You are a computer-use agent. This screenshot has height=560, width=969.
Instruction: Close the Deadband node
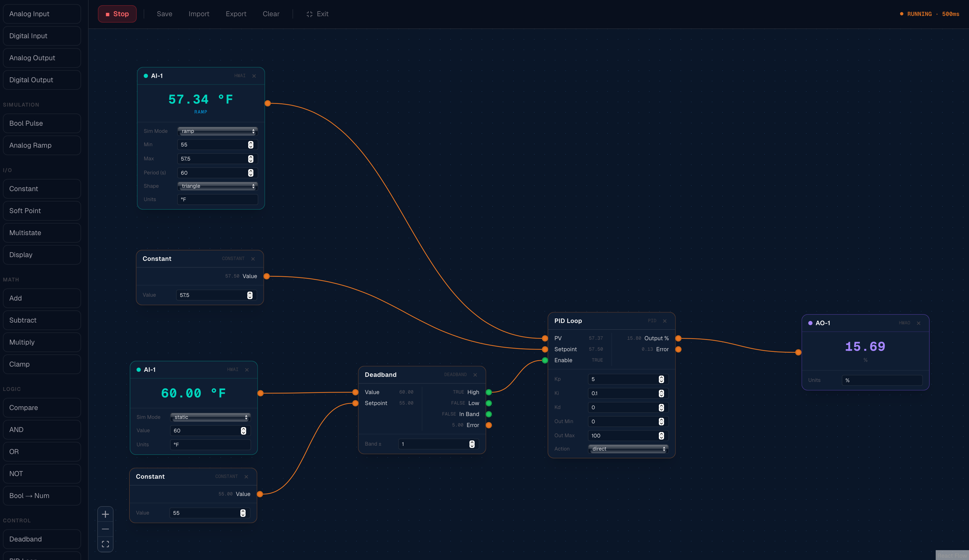(475, 375)
